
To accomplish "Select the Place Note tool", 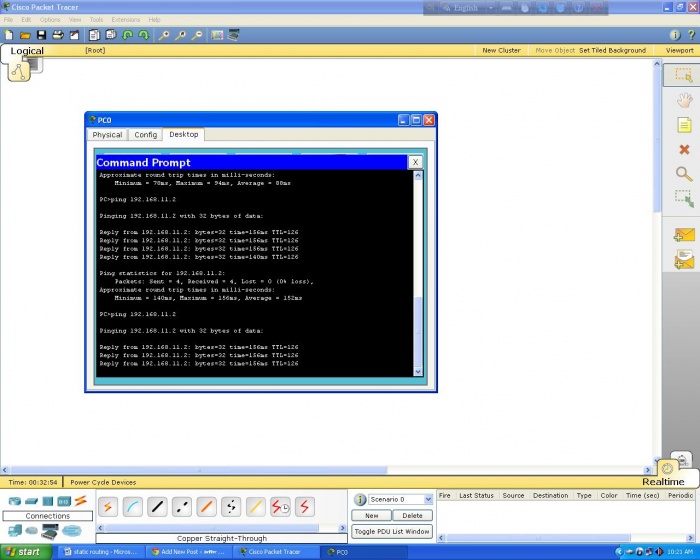I will (x=684, y=125).
